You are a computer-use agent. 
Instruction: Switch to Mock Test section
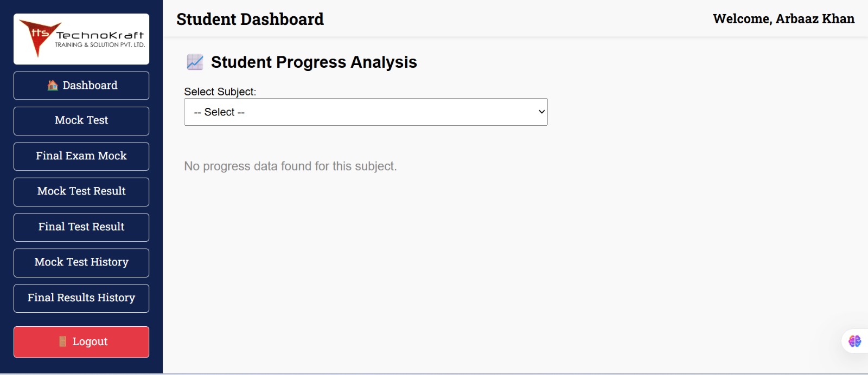click(81, 120)
